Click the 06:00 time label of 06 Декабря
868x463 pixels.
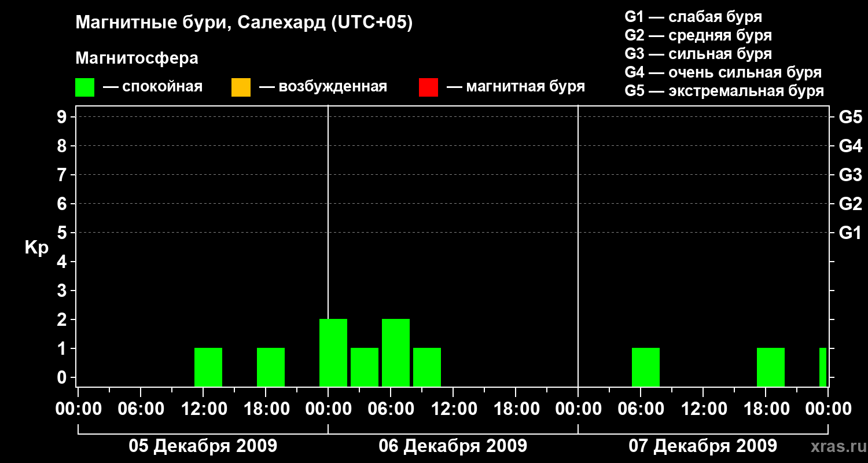(x=391, y=409)
